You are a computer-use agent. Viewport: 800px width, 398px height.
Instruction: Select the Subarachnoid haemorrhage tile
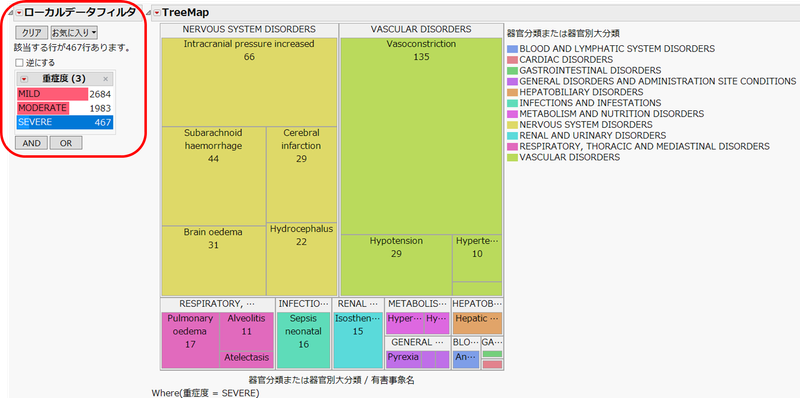(x=213, y=176)
